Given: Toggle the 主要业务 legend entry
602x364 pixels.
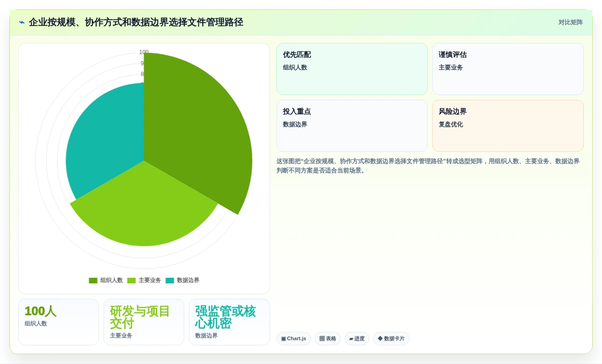Looking at the screenshot, I should point(144,281).
